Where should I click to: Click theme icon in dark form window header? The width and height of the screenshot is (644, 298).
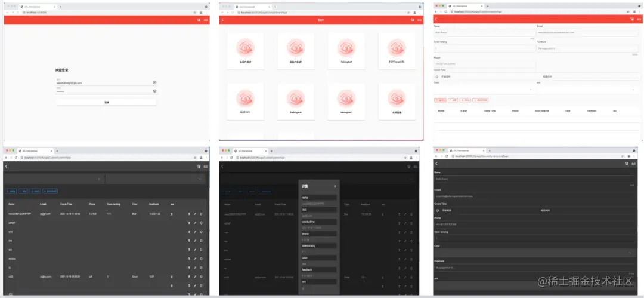[x=627, y=164]
